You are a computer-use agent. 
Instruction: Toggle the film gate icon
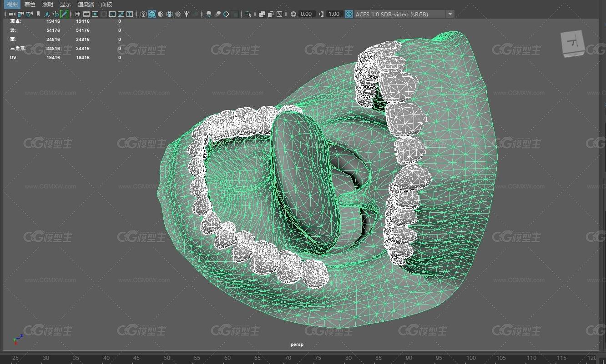(86, 14)
